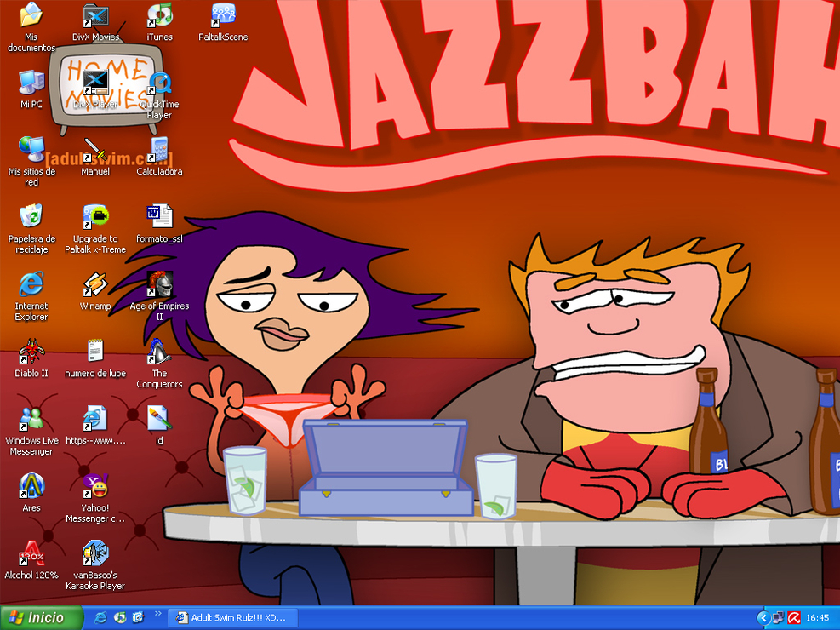Expand hidden system tray icons arrow

point(763,618)
